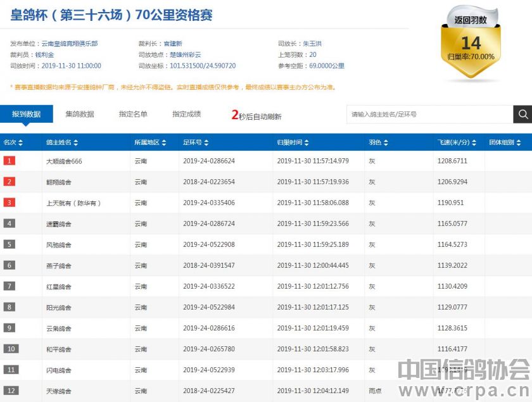Click the 鸽主姓名 column header label
The image size is (532, 402).
point(59,142)
